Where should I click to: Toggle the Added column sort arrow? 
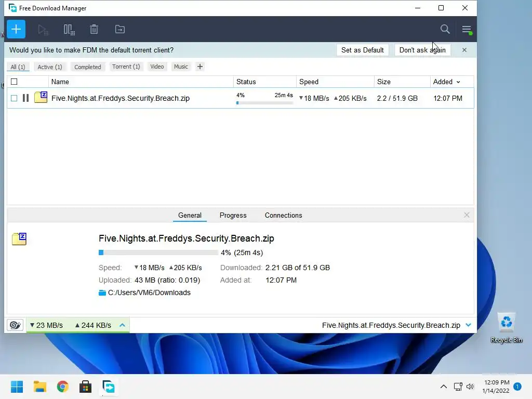point(458,82)
